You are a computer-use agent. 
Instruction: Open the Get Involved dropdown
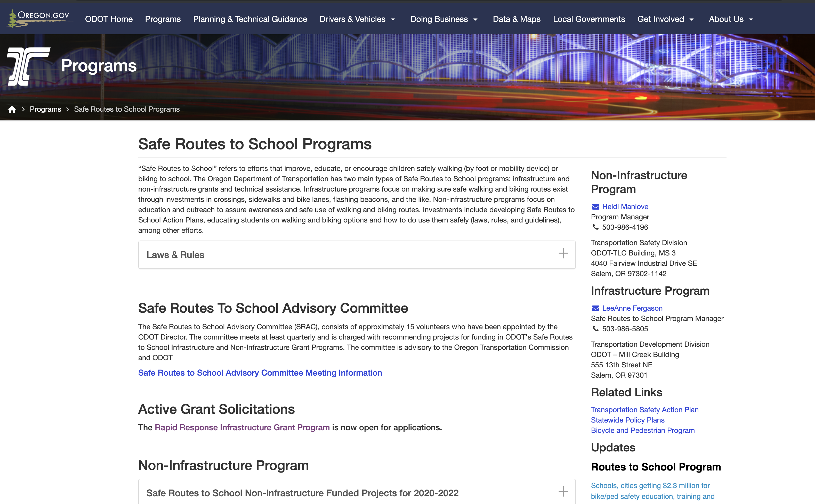[x=666, y=19]
